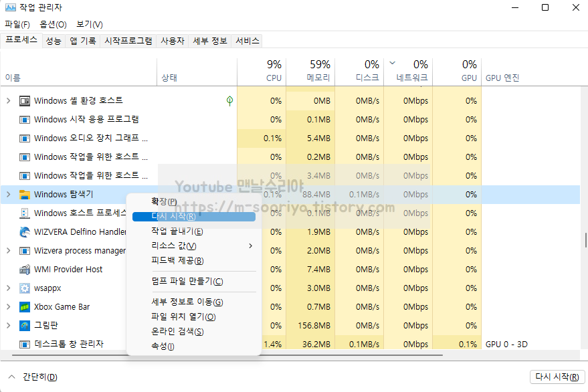Select the 프로세스 tab
588x392 pixels.
[x=21, y=40]
